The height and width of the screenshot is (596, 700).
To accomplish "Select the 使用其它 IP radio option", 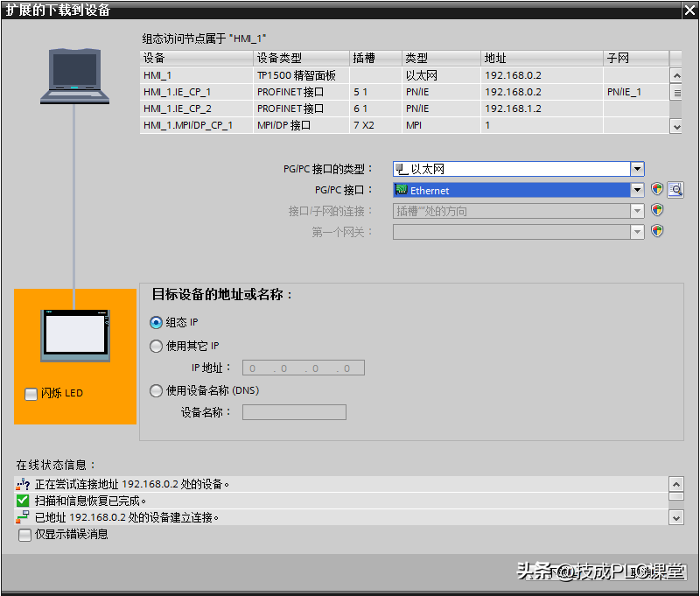I will 157,346.
